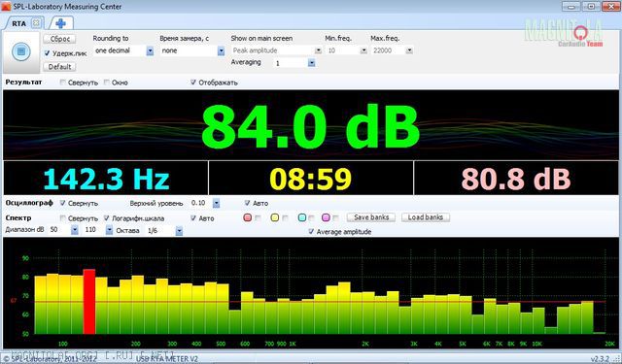622x364 pixels.
Task: Toggle the Average amplitude checkbox
Action: (x=311, y=232)
